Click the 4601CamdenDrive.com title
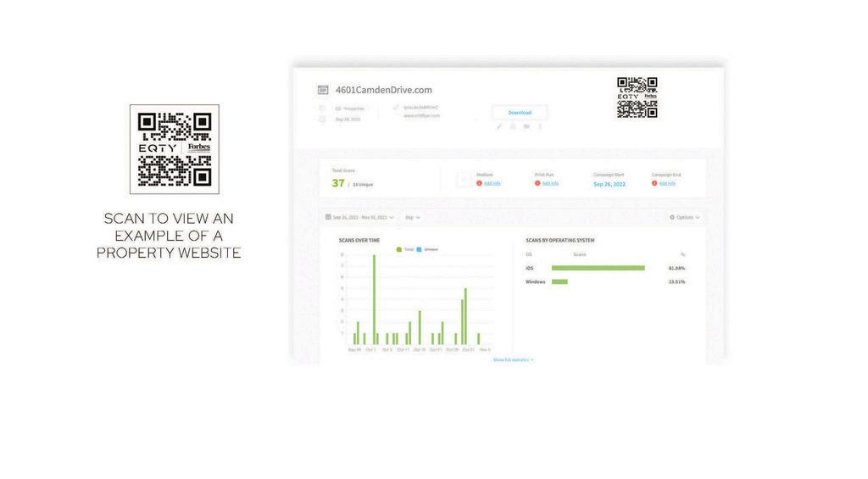The height and width of the screenshot is (479, 868). point(384,90)
